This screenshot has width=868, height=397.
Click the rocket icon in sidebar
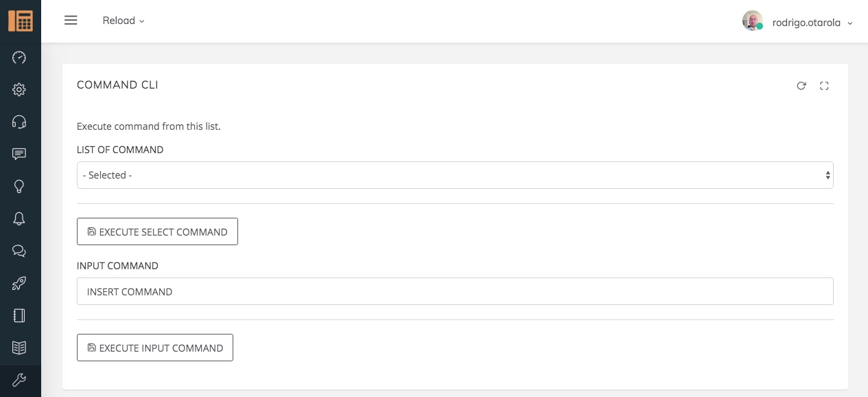tap(19, 283)
